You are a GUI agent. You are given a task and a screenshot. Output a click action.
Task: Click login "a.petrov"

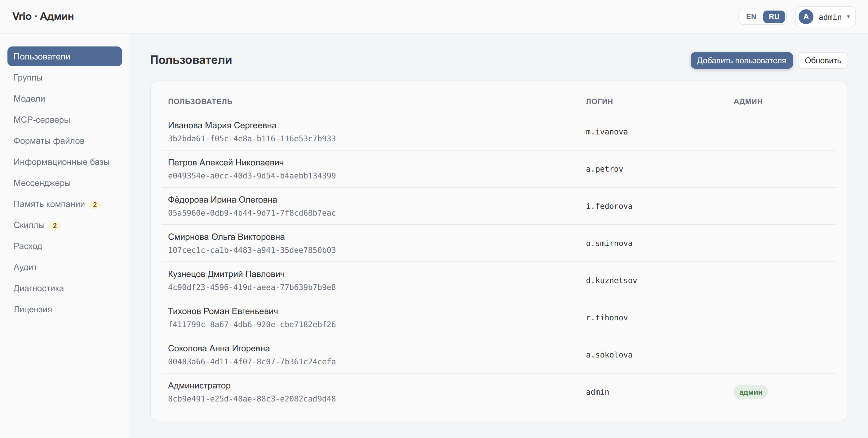tap(604, 169)
